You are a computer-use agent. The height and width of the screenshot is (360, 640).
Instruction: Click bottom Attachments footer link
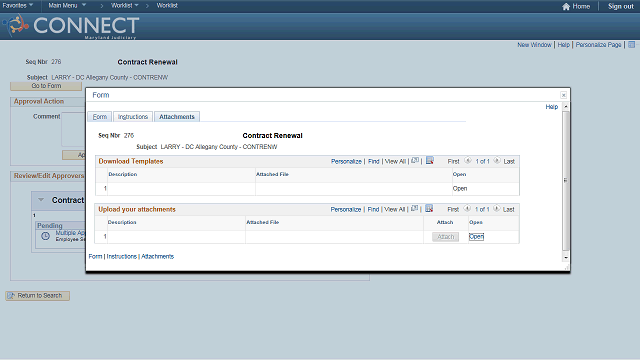(x=158, y=256)
